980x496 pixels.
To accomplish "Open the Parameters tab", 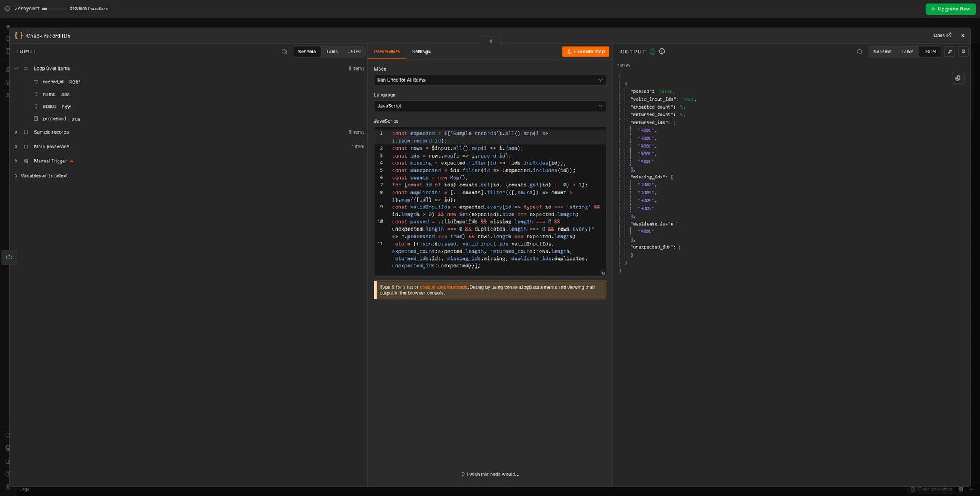I will point(386,52).
